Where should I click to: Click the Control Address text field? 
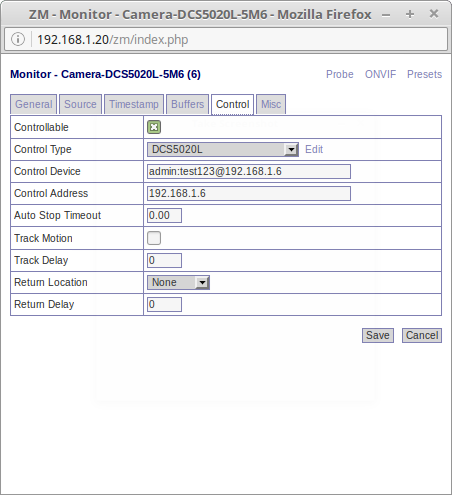click(x=249, y=193)
